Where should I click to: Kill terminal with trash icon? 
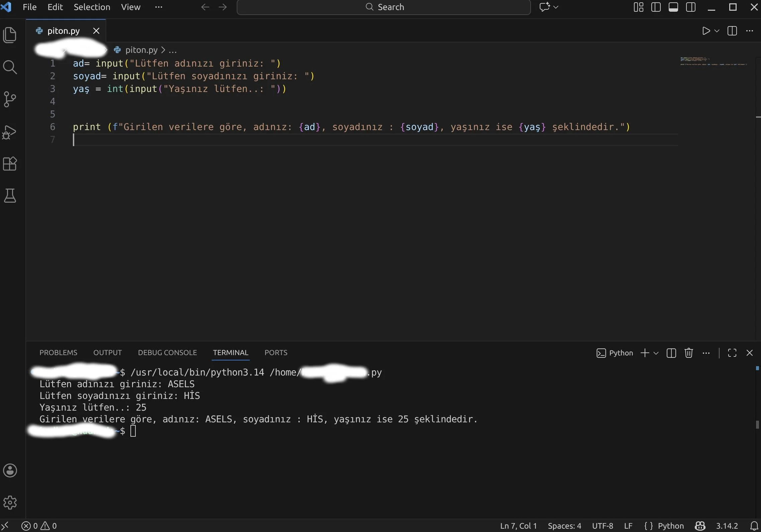pos(688,353)
